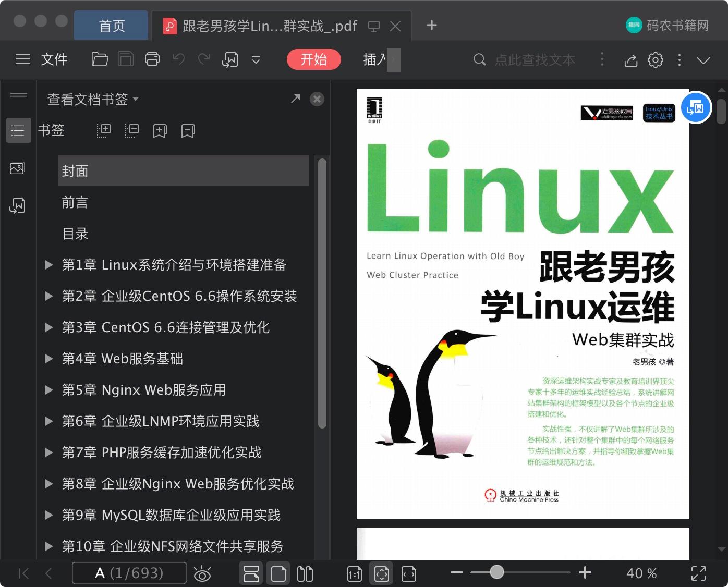
Task: Select the 目录 bookmark
Action: pyautogui.click(x=75, y=234)
